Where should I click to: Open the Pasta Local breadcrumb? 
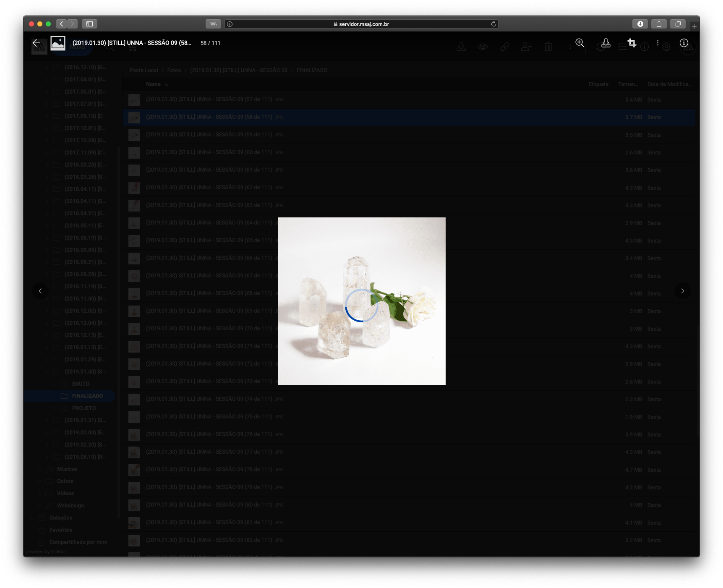144,71
